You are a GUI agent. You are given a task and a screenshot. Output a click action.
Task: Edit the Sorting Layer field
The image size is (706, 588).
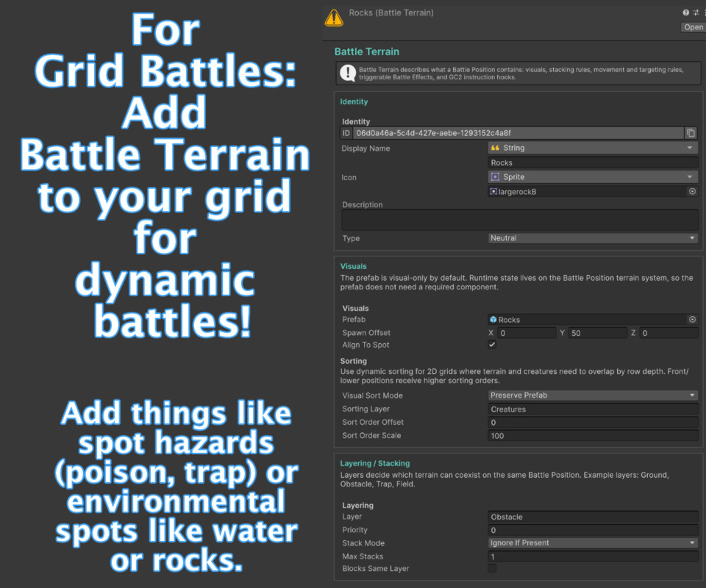click(x=593, y=409)
